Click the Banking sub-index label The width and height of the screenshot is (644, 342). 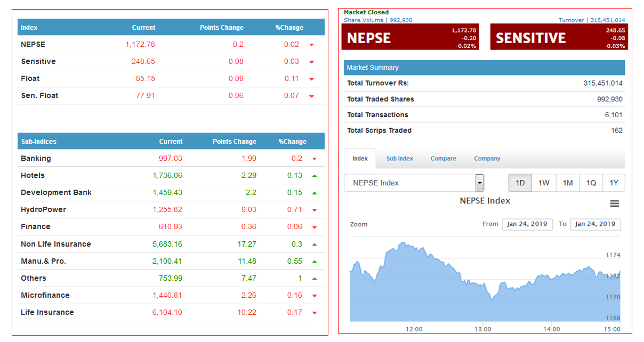(36, 158)
